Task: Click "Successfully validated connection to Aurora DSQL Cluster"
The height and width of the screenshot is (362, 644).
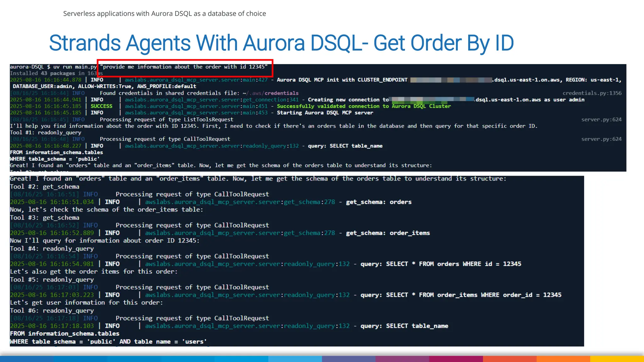Action: (364, 106)
